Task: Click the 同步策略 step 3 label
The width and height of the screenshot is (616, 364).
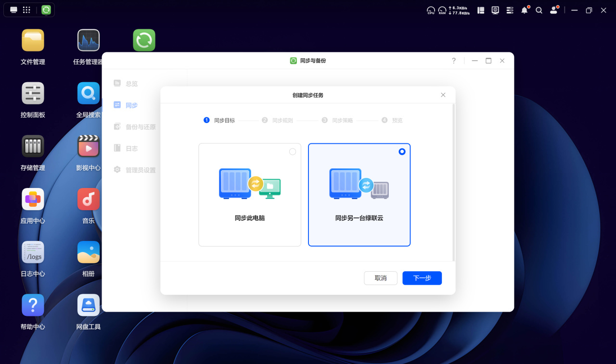Action: pyautogui.click(x=343, y=120)
